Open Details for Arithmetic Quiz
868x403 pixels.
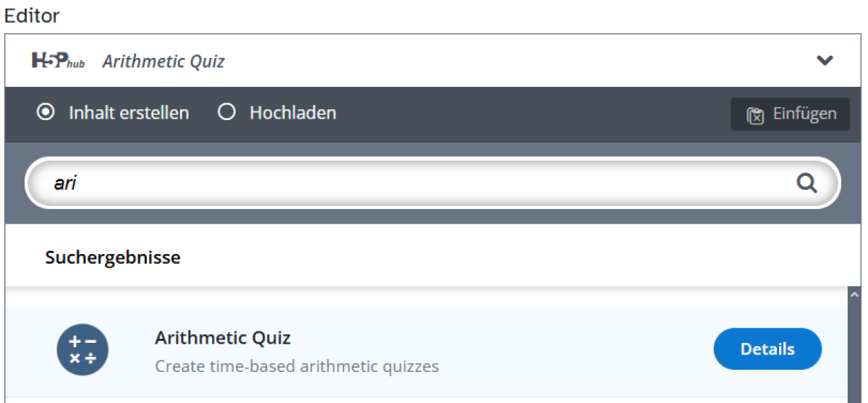tap(767, 349)
